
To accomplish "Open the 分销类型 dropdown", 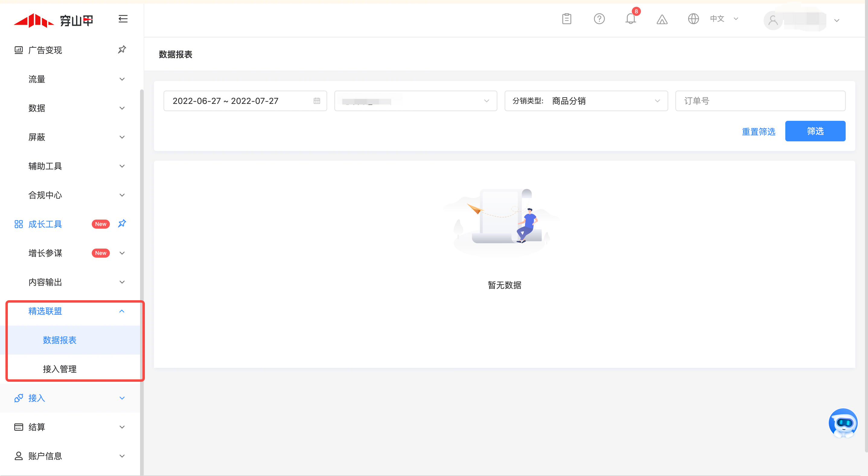I will 586,101.
